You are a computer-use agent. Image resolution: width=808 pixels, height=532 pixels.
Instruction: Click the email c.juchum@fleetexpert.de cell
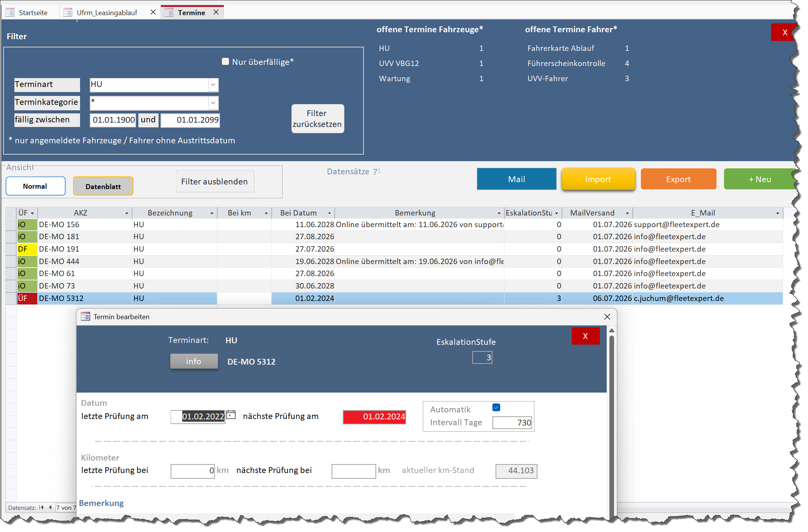[707, 298]
